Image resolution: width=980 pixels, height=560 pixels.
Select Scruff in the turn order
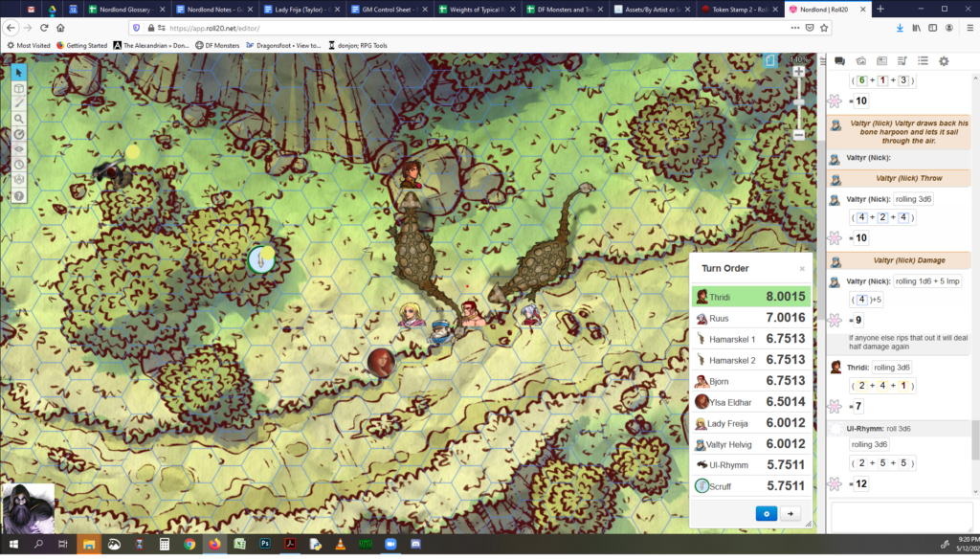click(x=751, y=486)
